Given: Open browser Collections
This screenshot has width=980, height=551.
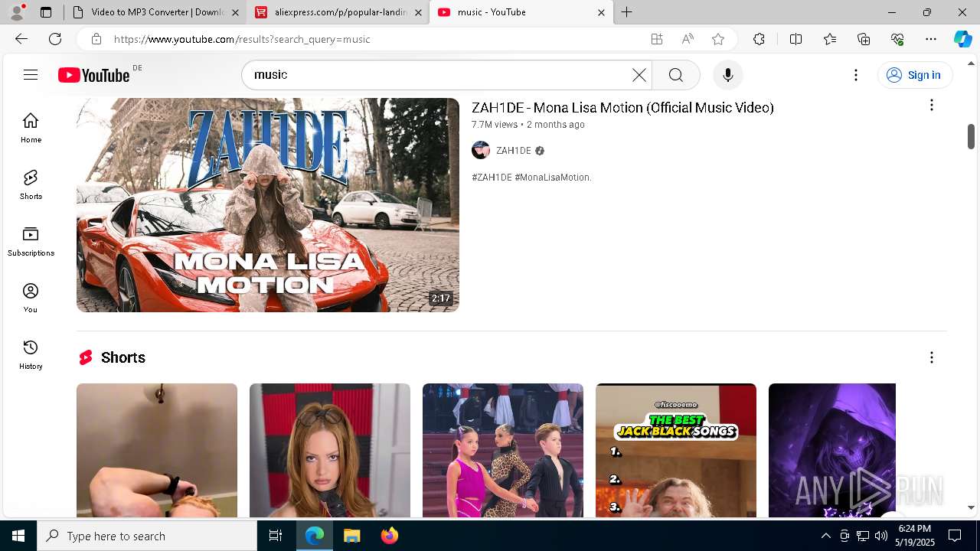Looking at the screenshot, I should (864, 39).
